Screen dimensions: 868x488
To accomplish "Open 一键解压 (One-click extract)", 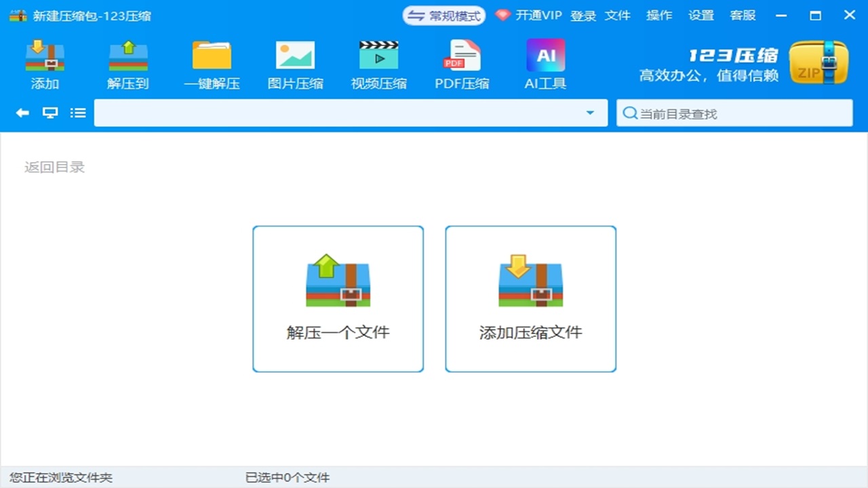I will [212, 64].
